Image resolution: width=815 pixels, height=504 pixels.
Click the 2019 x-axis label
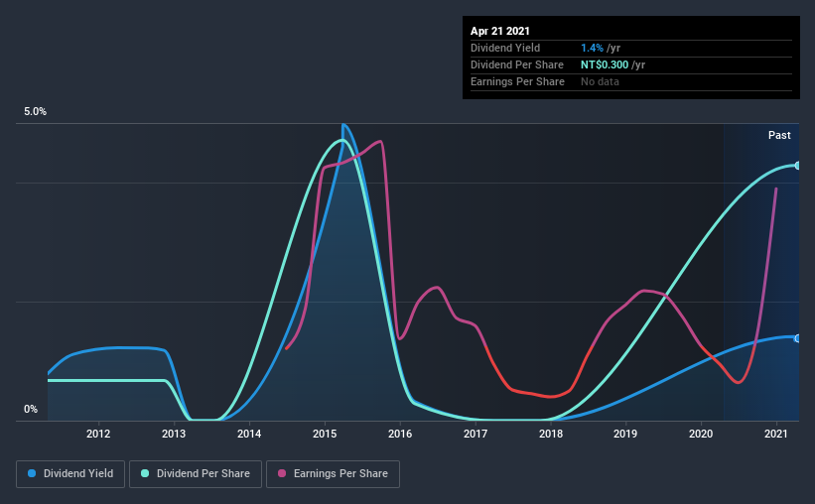point(625,434)
